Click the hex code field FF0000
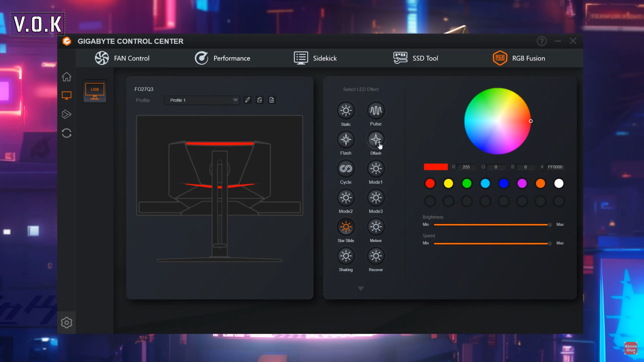 [x=555, y=167]
